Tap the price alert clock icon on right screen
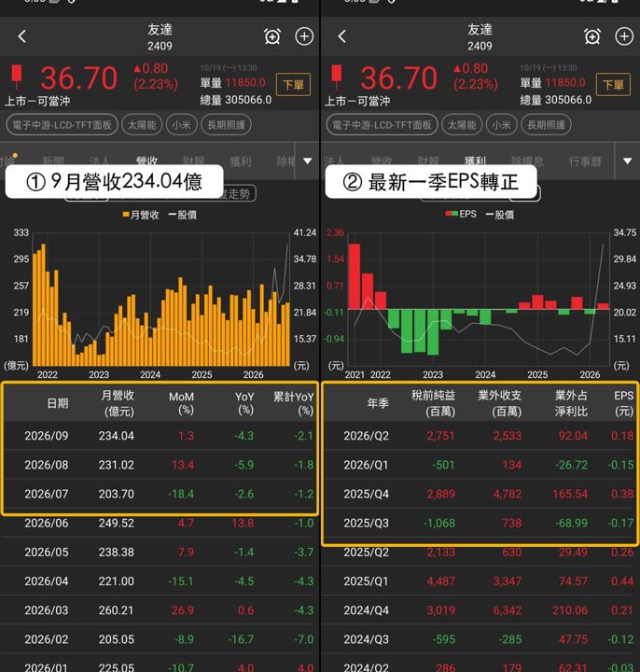 click(592, 36)
